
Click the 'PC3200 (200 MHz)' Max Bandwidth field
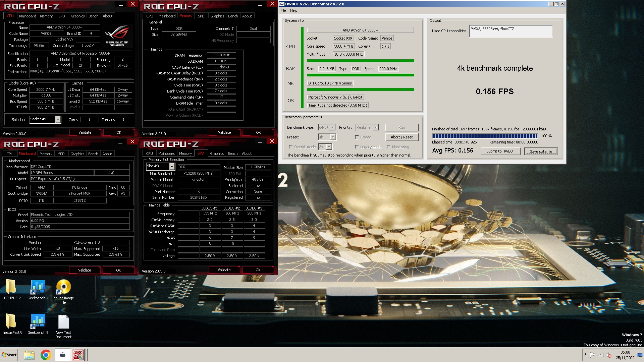click(199, 174)
